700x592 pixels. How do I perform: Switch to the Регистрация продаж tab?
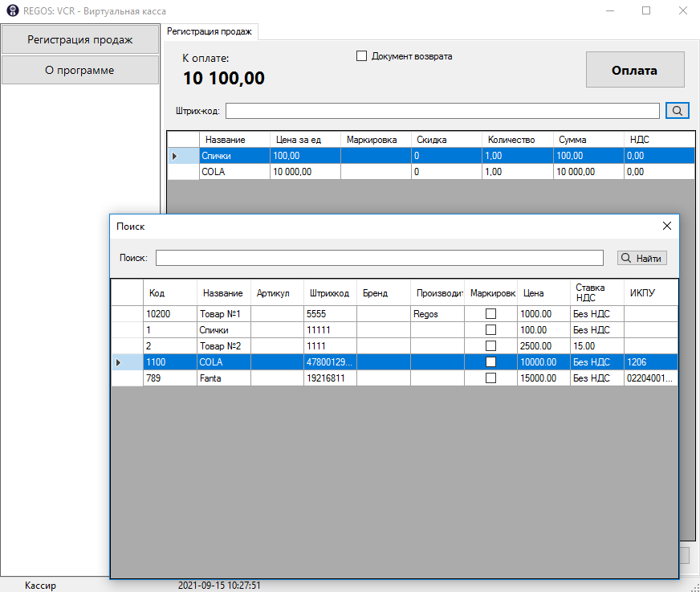[209, 31]
